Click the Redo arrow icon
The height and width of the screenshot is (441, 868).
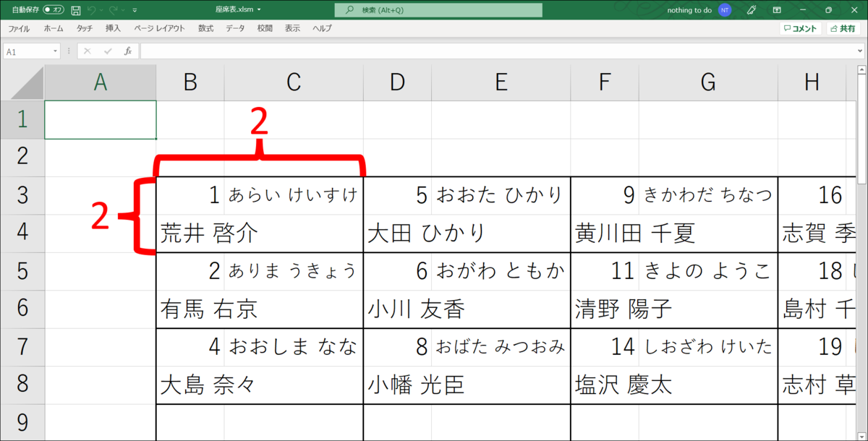tap(114, 10)
